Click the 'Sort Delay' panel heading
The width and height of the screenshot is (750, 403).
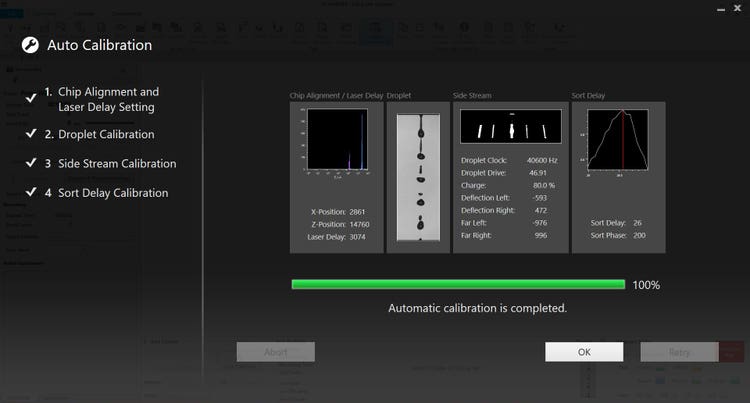tap(588, 95)
